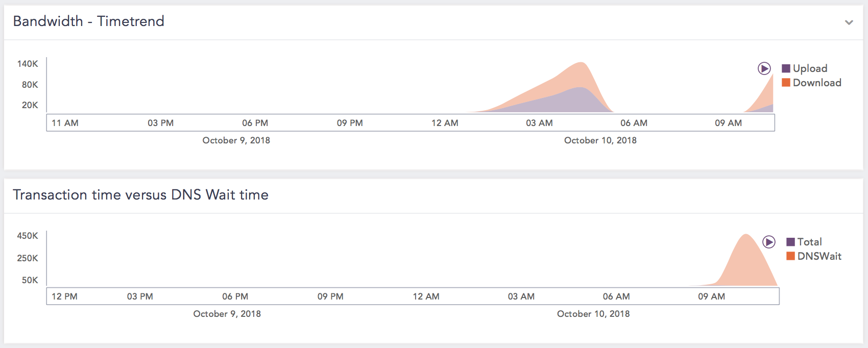Click the 09 AM tick on Bandwidth timeline
The height and width of the screenshot is (348, 868).
[x=728, y=123]
